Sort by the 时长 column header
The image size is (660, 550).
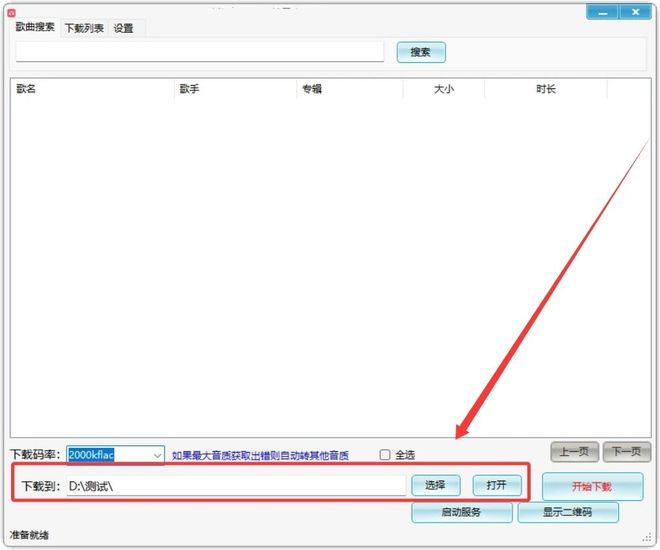point(546,89)
